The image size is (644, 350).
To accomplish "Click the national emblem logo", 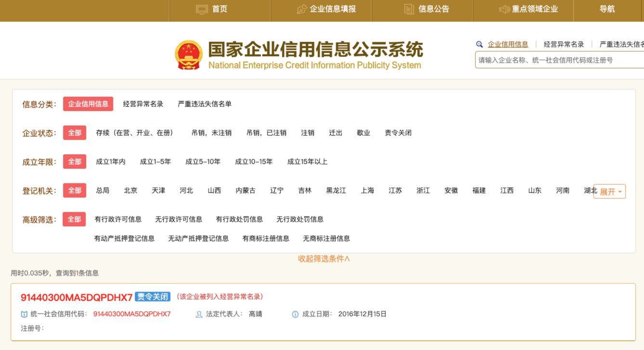I will [189, 55].
